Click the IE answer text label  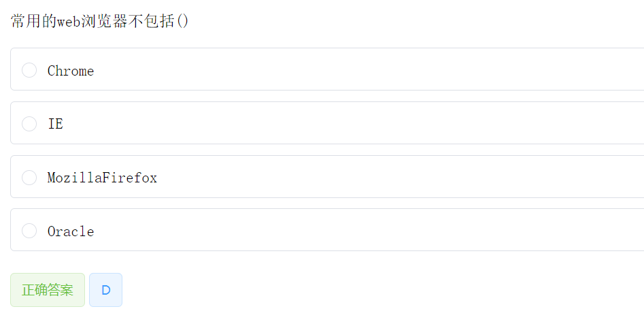pyautogui.click(x=56, y=124)
